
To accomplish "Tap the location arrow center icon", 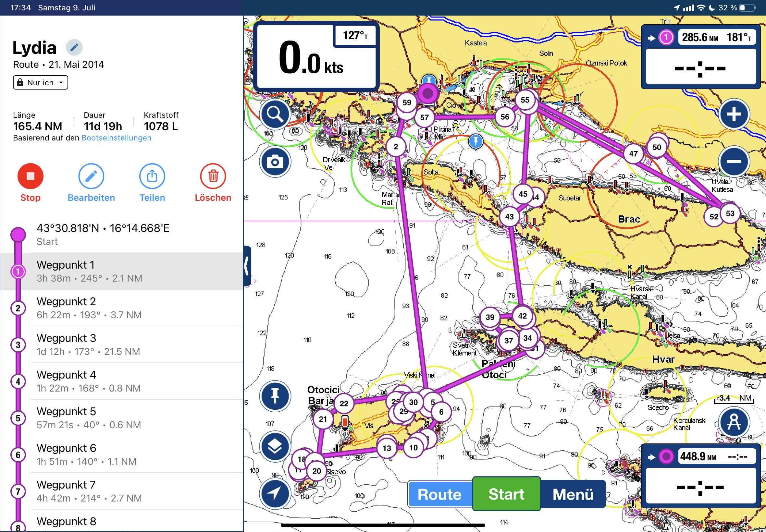I will (275, 494).
